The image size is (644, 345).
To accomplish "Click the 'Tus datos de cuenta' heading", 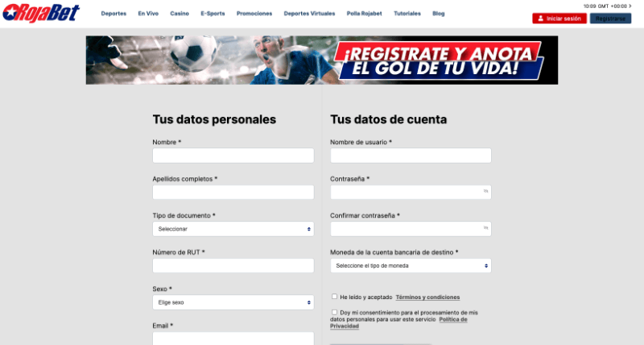I will 388,119.
